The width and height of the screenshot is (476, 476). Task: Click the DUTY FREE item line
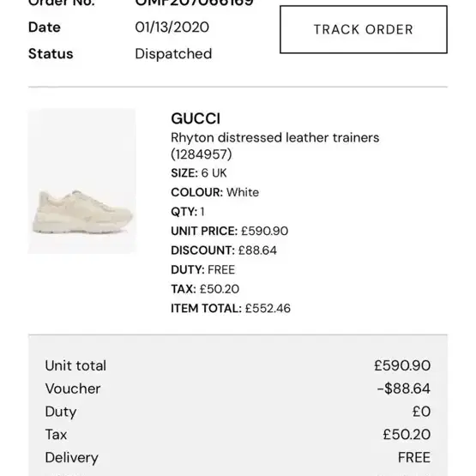click(202, 270)
